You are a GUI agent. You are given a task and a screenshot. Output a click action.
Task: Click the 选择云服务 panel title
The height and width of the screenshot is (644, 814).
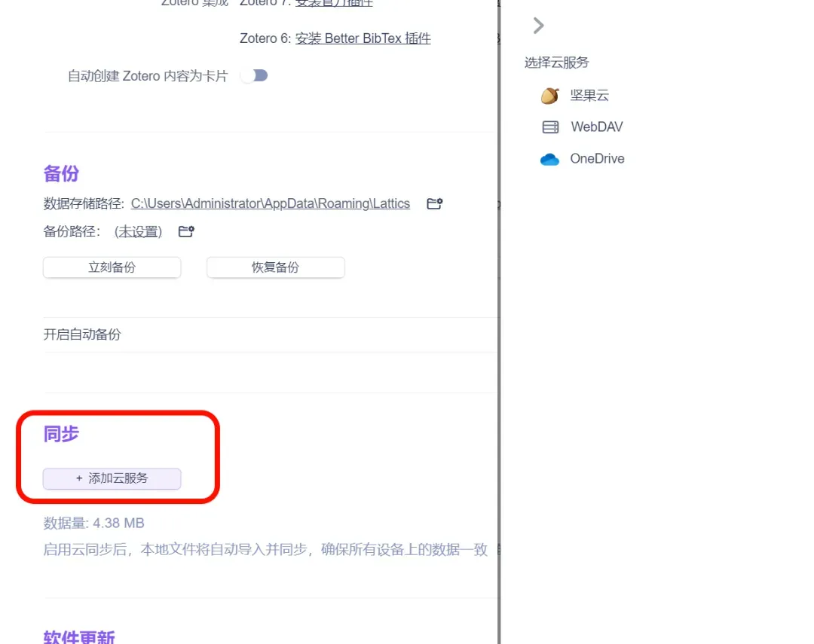(556, 63)
